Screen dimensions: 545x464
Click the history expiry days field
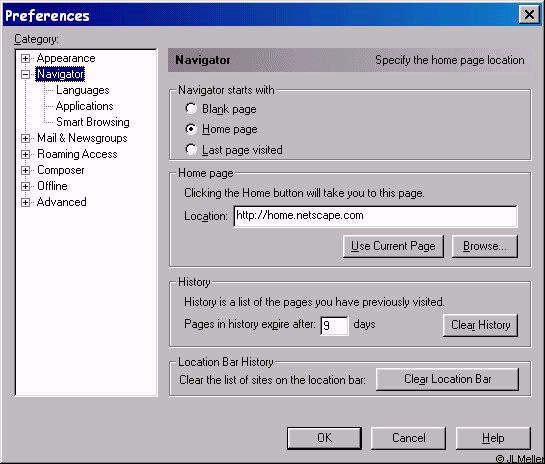click(334, 326)
